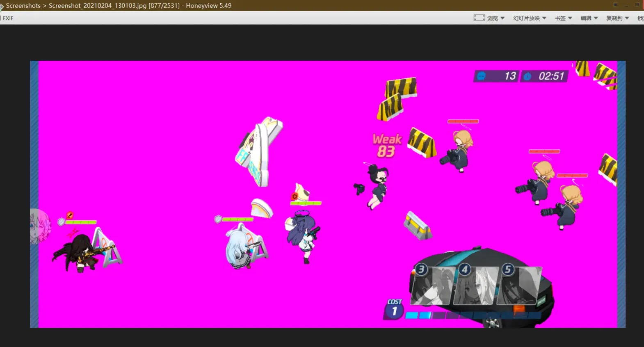Click the orange status icon above the sniper girl
Screen dimensions: 644x347
pyautogui.click(x=70, y=215)
